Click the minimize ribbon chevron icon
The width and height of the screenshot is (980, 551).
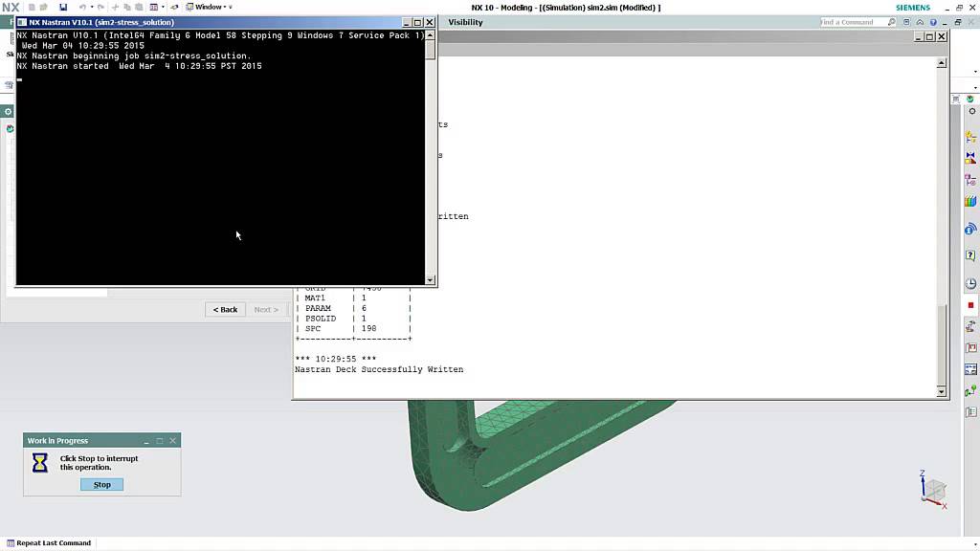[x=920, y=22]
